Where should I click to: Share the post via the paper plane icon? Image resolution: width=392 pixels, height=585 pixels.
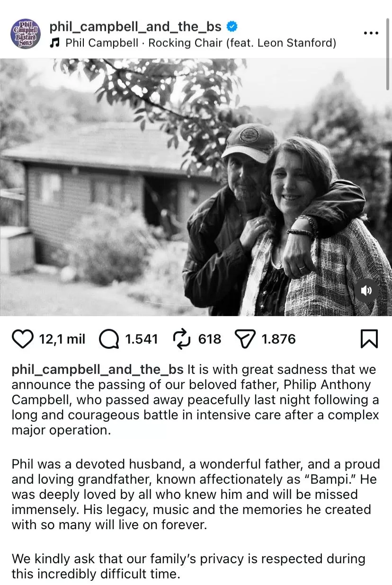246,338
